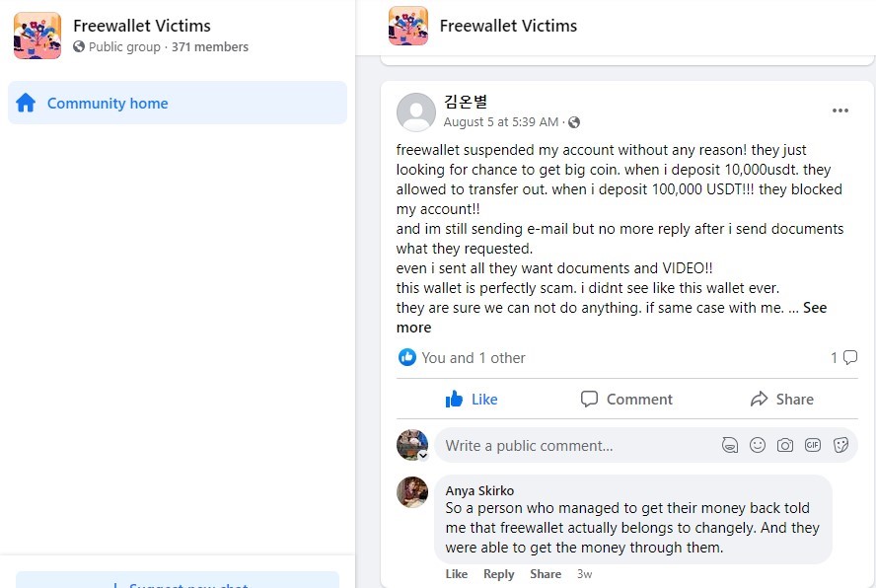The image size is (876, 588).
Task: Open the sticker picker icon
Action: click(x=840, y=445)
